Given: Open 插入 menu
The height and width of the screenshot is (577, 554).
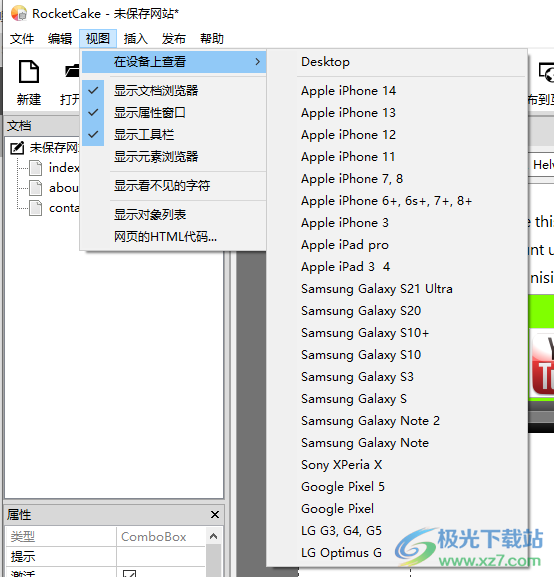Looking at the screenshot, I should (135, 38).
